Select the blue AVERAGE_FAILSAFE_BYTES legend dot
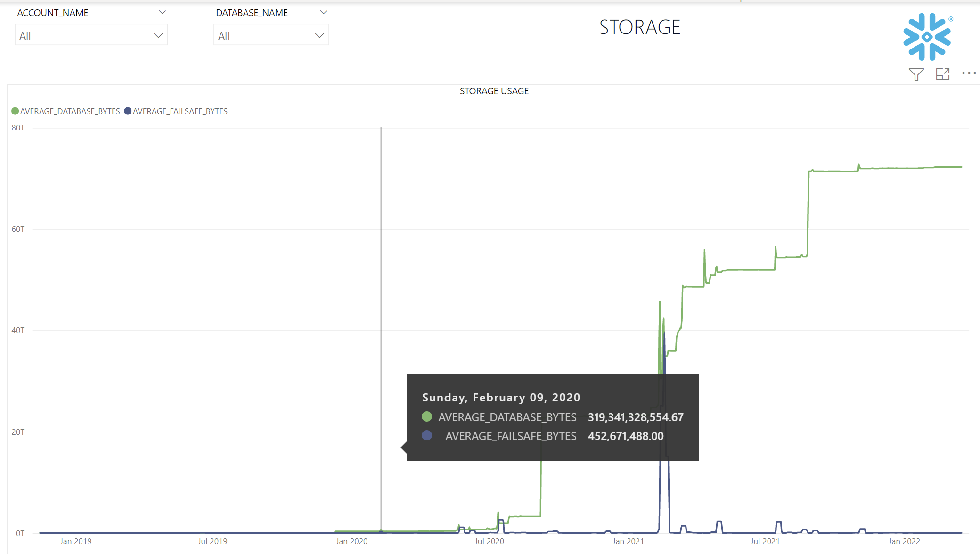 (127, 111)
